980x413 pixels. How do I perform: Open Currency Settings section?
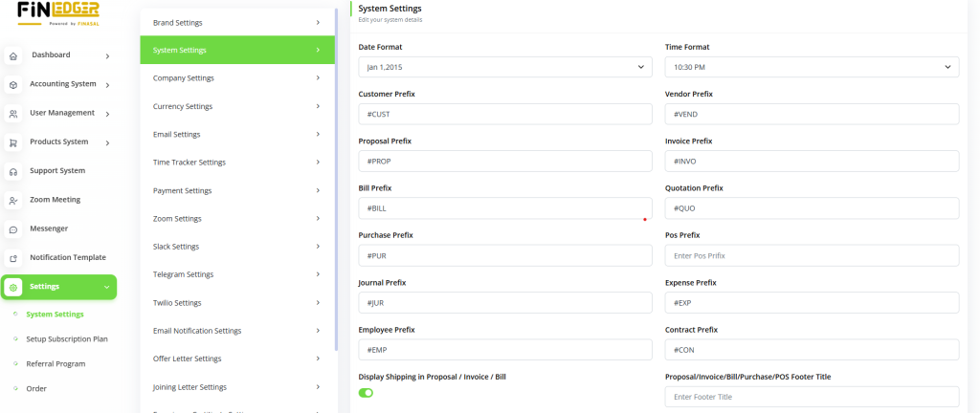(236, 106)
